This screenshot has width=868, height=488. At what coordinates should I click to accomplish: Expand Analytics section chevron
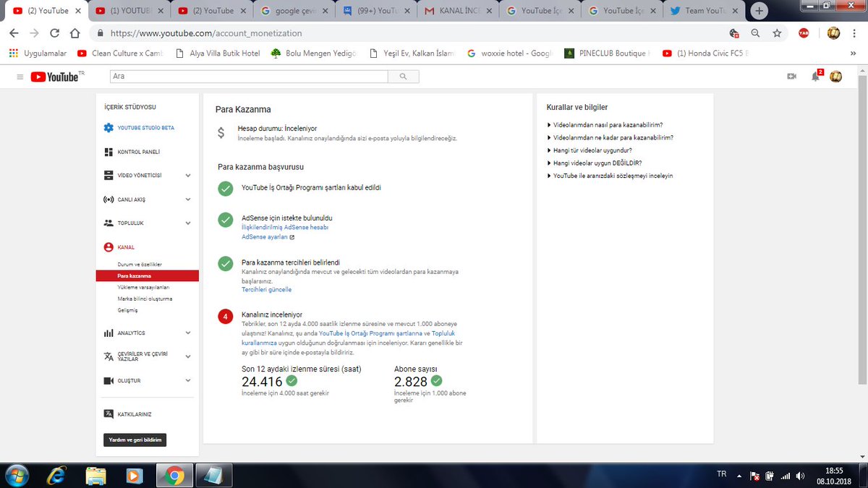[188, 333]
